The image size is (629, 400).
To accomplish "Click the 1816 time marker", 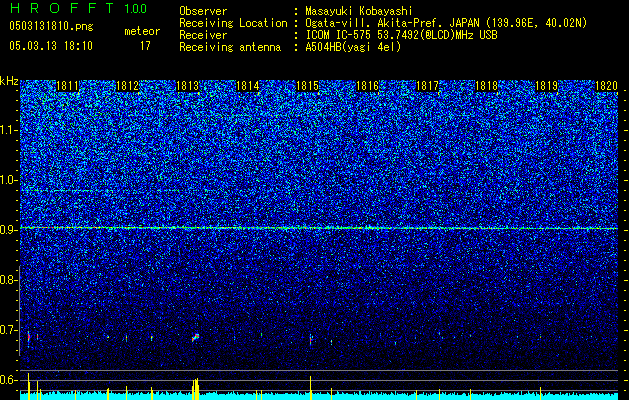I will 367,86.
